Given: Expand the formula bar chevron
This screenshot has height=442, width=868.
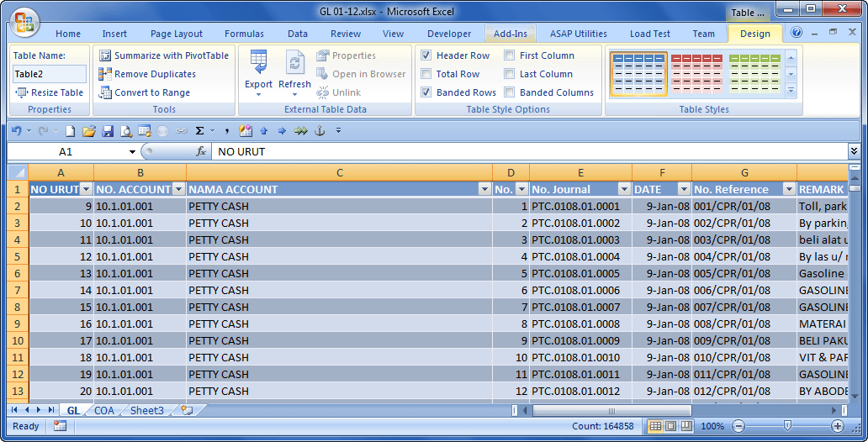Looking at the screenshot, I should (855, 151).
